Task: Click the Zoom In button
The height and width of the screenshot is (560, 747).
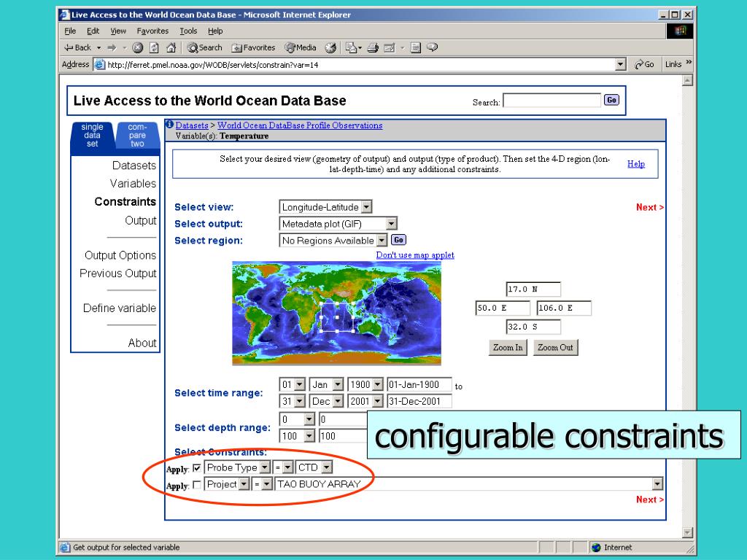Action: (508, 348)
